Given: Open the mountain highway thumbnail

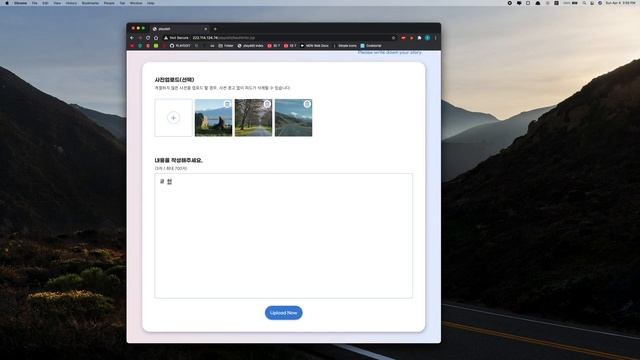Looking at the screenshot, I should click(x=293, y=118).
